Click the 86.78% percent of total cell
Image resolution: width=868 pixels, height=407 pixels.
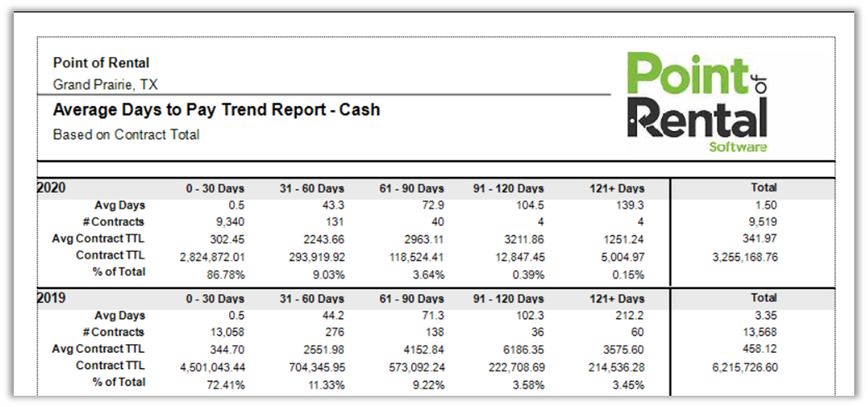coord(225,273)
